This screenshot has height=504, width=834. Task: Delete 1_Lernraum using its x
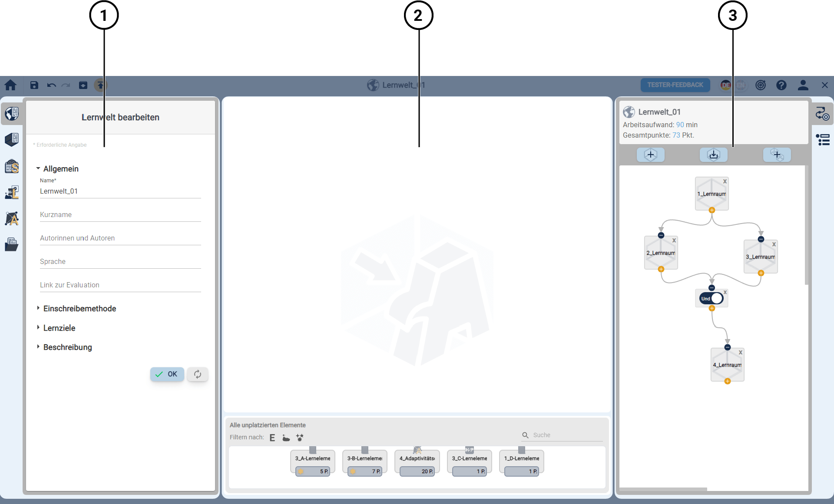pyautogui.click(x=725, y=181)
